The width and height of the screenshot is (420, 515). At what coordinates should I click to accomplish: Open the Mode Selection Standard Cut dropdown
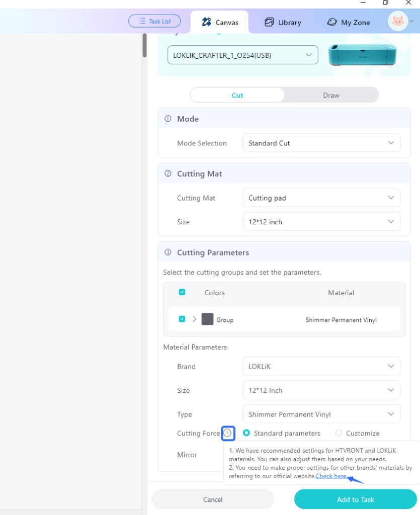pyautogui.click(x=321, y=143)
